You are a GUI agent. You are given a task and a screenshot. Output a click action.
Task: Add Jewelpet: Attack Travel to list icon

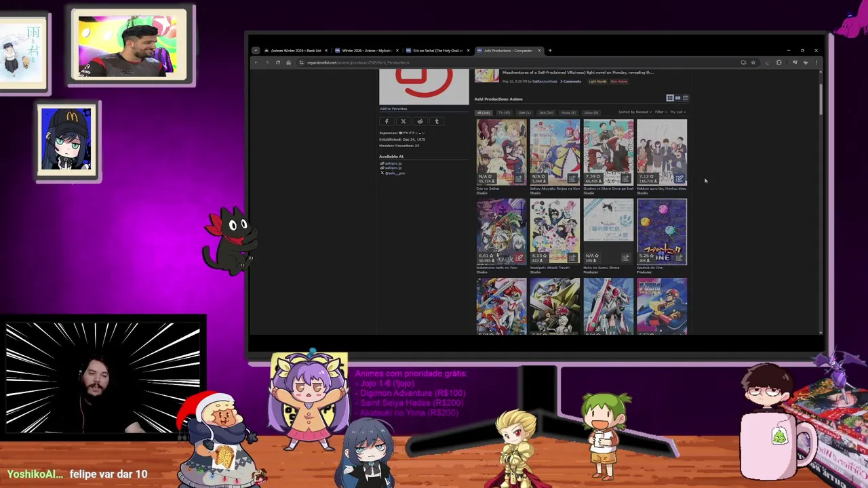pyautogui.click(x=572, y=258)
